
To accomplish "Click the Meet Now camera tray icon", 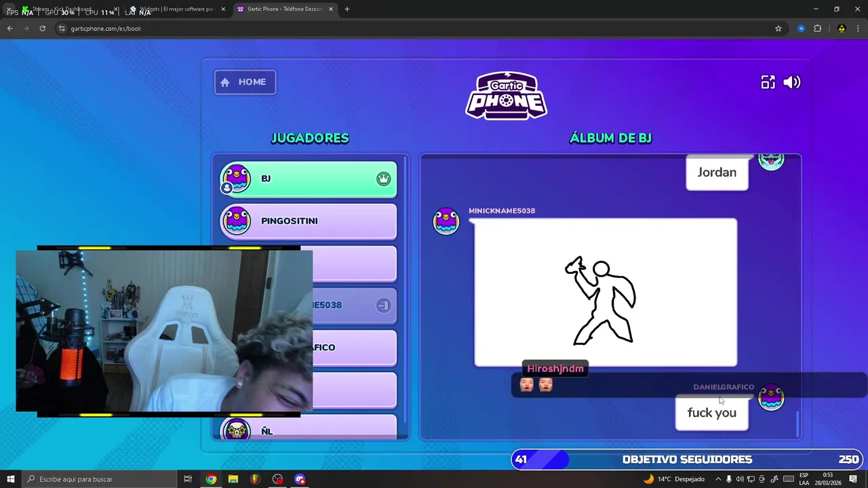I will (x=763, y=479).
